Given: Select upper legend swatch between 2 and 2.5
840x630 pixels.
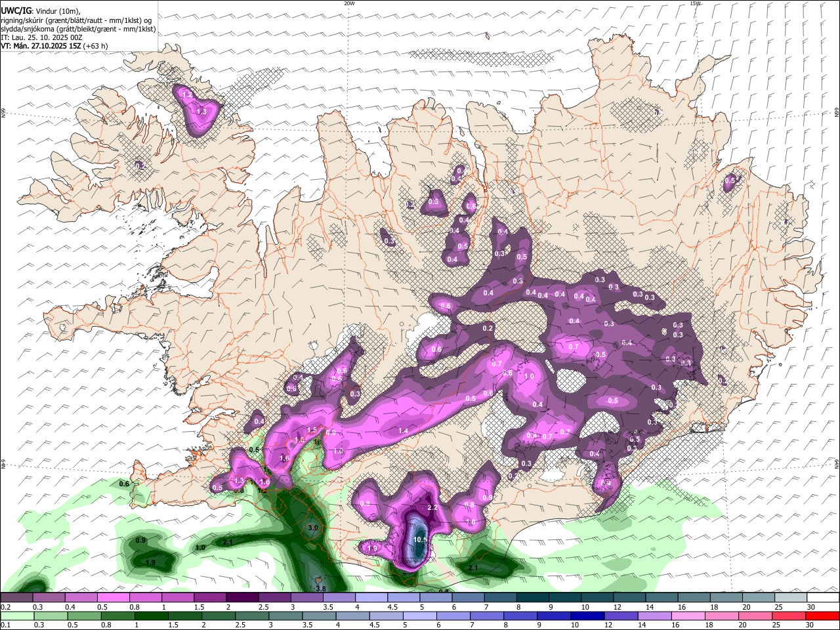Looking at the screenshot, I should coord(242,598).
